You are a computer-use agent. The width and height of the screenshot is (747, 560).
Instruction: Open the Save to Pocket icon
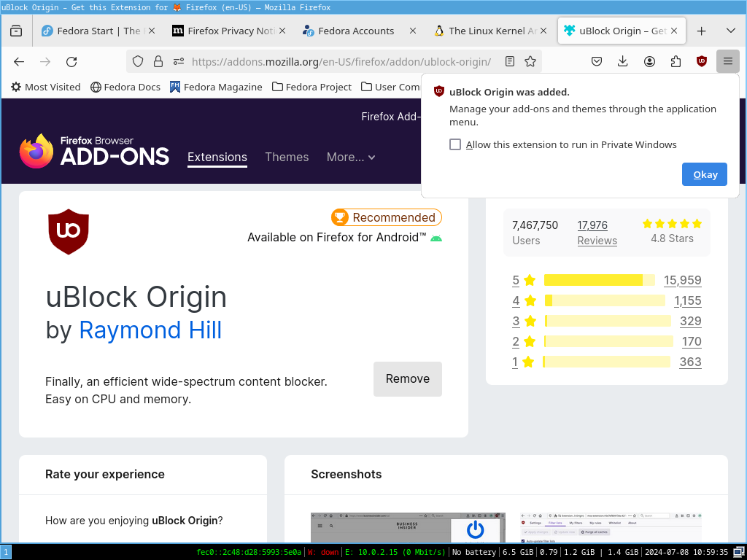[x=597, y=61]
